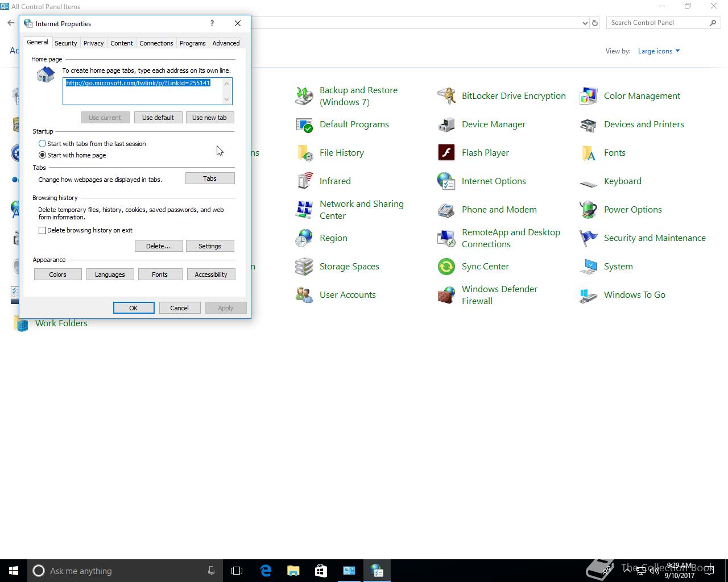
Task: Click the Cortana microphone icon
Action: (211, 571)
